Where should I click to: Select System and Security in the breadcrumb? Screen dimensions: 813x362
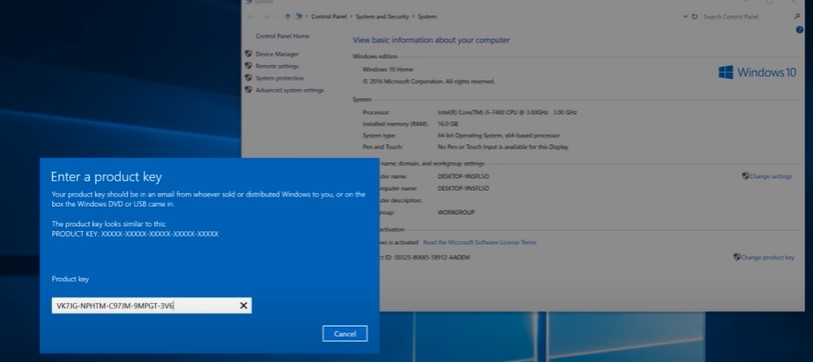tap(382, 17)
